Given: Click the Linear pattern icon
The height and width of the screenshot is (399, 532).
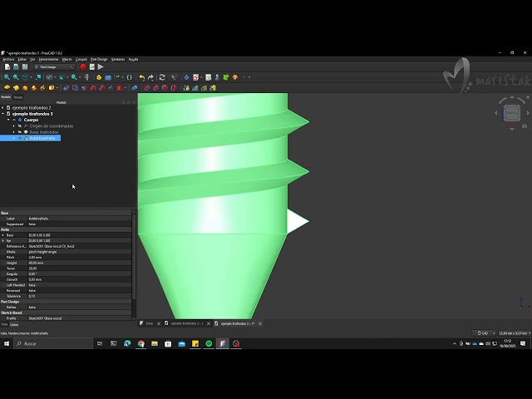Looking at the screenshot, I should (195, 88).
